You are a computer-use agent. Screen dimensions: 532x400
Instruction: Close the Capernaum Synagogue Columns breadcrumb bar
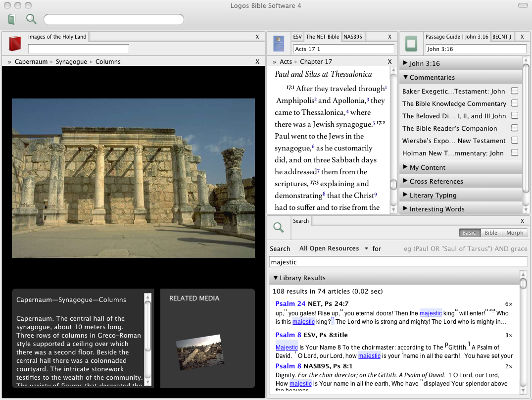[257, 61]
